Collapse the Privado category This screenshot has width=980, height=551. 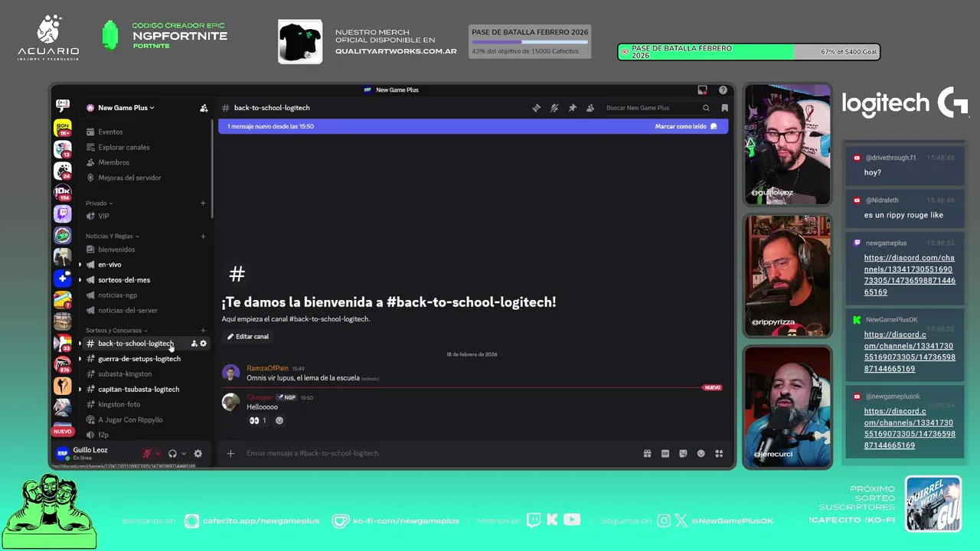point(100,204)
